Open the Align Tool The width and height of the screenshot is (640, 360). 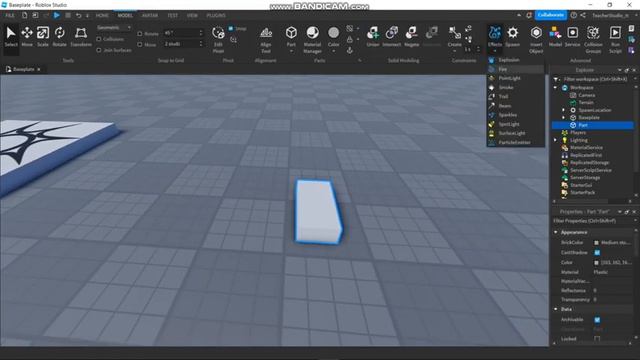[x=266, y=40]
